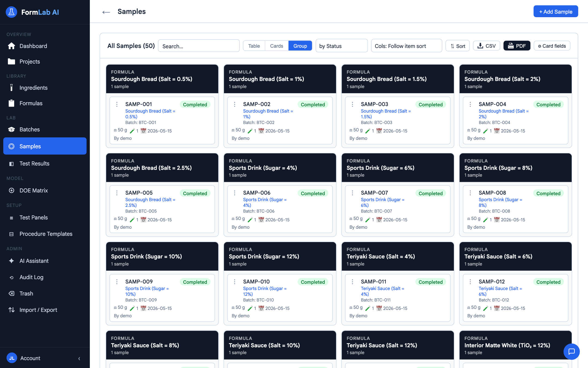Click the Test Panels list icon
588x368 pixels.
click(x=11, y=218)
